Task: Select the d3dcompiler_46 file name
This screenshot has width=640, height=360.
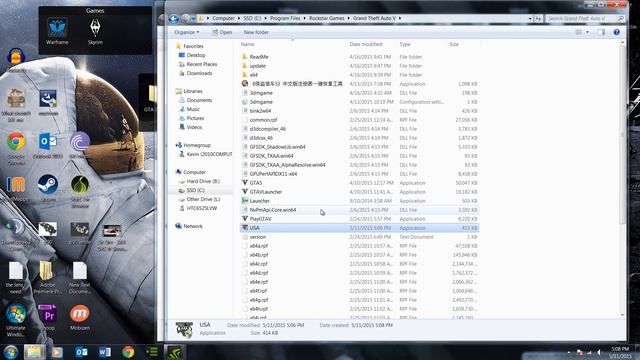Action: (267, 129)
